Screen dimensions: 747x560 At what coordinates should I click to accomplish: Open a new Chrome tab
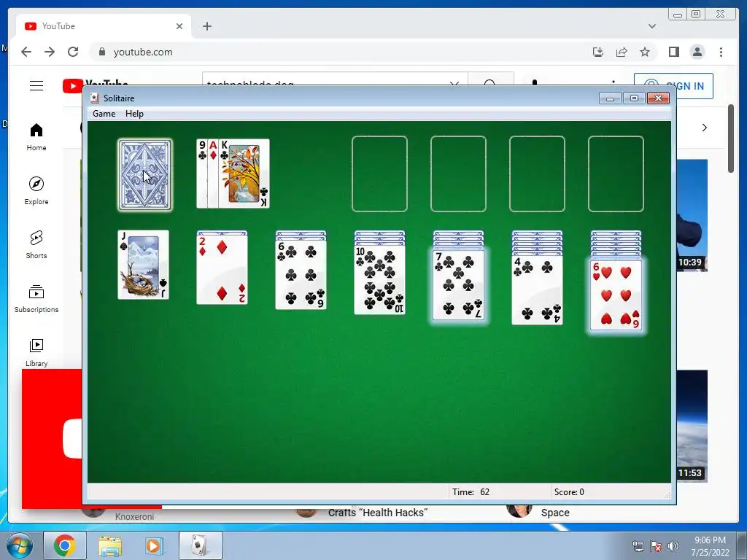(x=206, y=26)
